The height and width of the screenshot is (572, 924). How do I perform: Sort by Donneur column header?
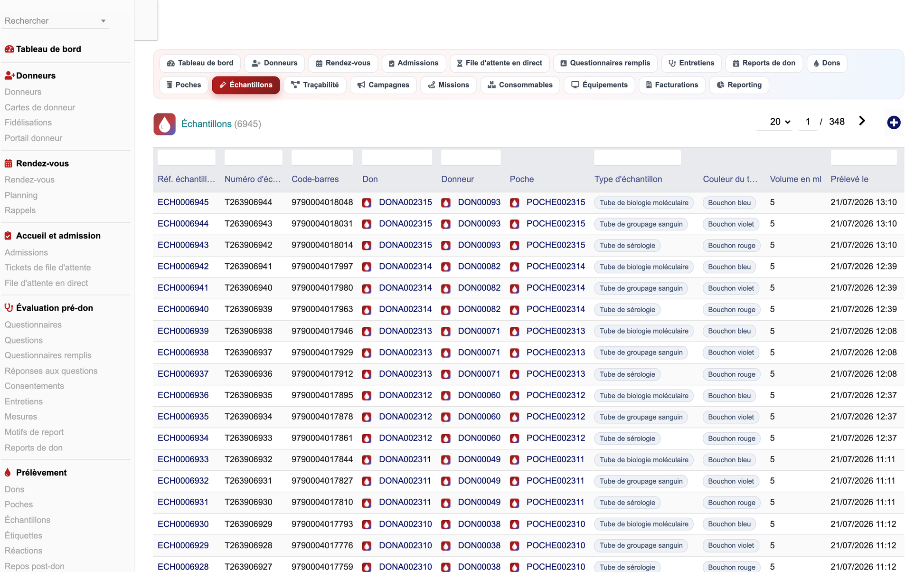[x=458, y=179]
